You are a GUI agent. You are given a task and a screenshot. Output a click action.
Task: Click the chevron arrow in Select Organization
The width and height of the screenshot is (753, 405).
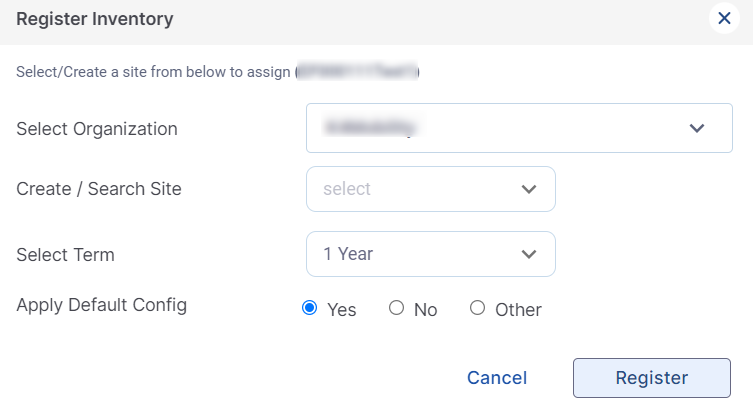click(697, 128)
